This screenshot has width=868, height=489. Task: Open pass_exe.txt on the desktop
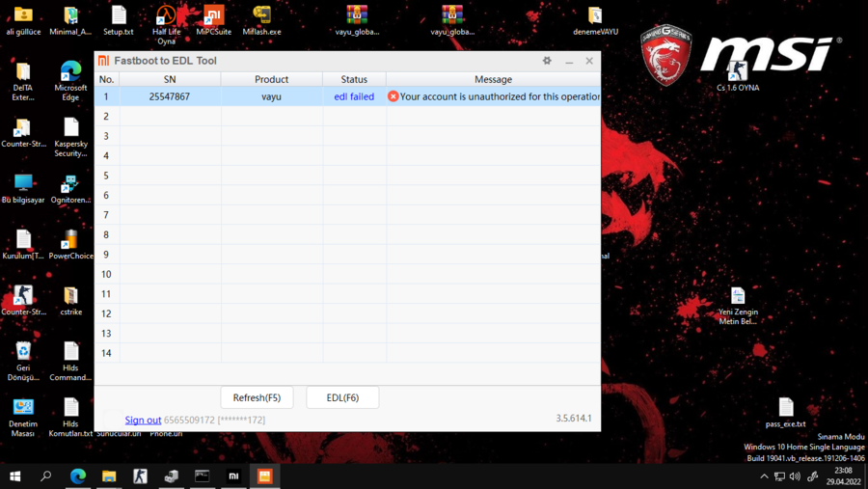(785, 413)
